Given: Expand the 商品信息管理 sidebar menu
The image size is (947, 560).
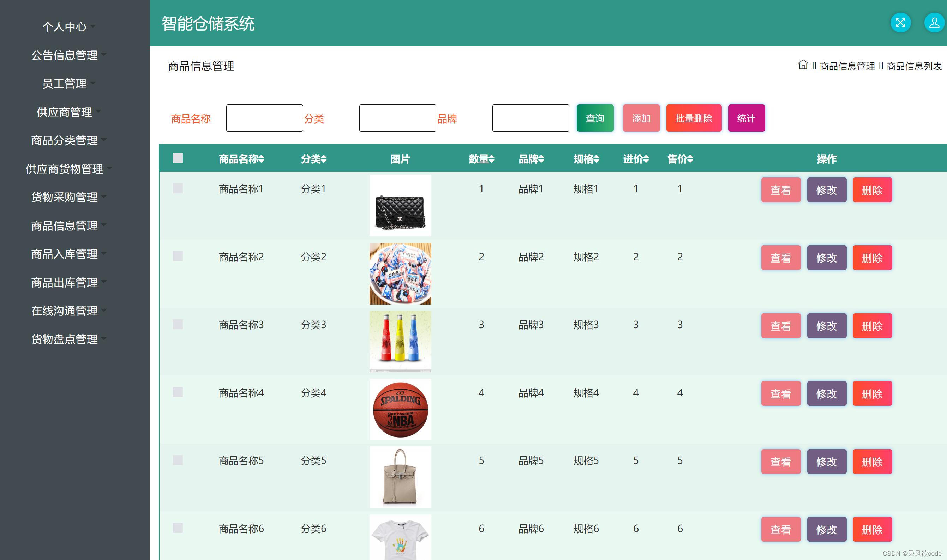Looking at the screenshot, I should [64, 225].
